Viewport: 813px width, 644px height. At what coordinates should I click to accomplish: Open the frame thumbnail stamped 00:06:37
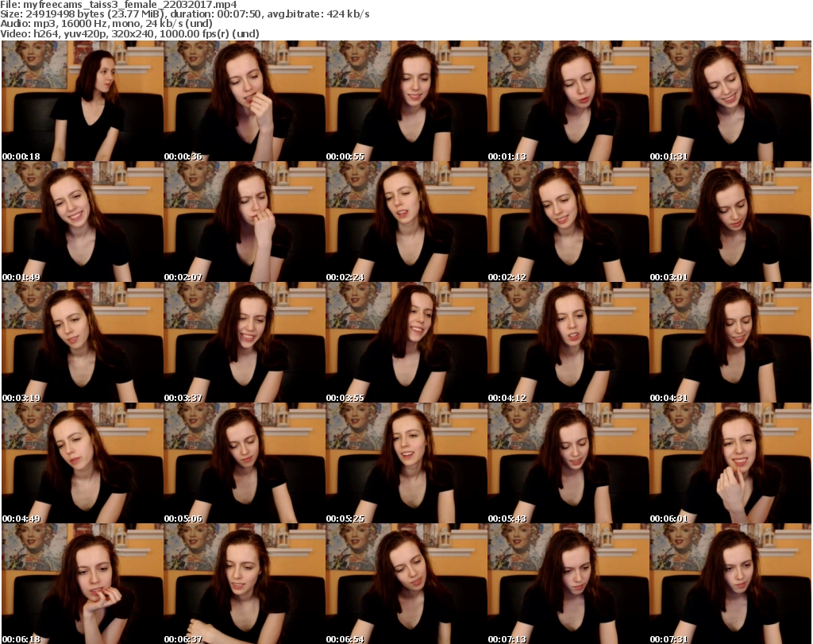click(245, 584)
